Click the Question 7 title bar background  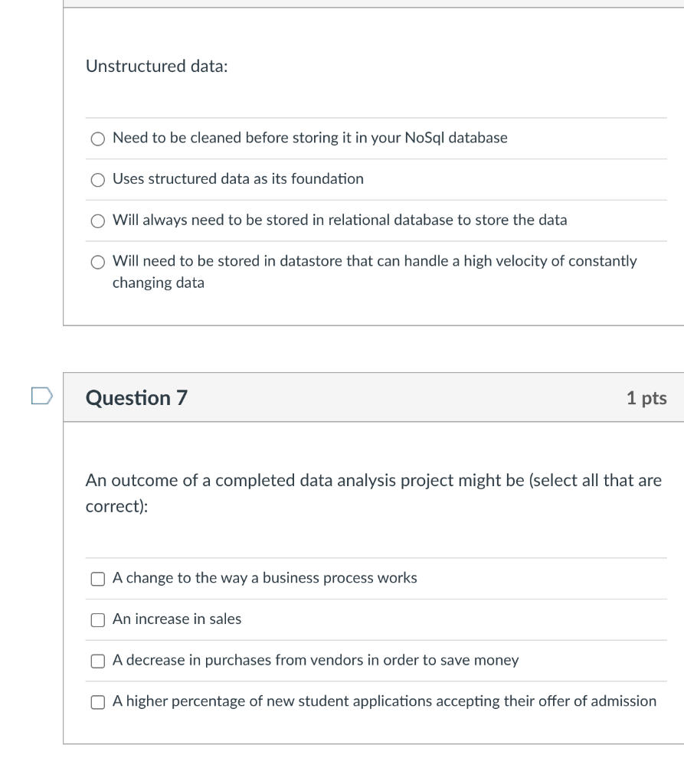tap(383, 397)
